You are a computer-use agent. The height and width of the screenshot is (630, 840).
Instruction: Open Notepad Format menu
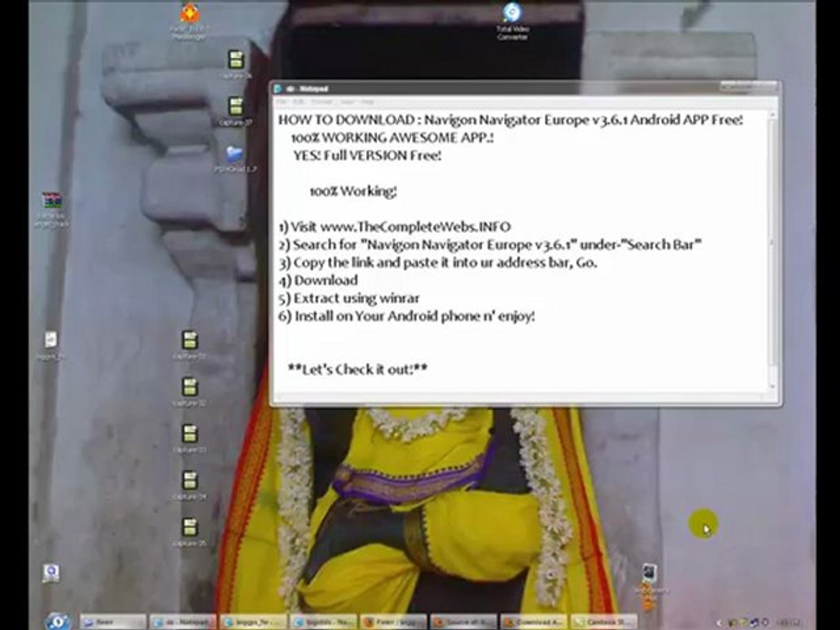[x=321, y=102]
